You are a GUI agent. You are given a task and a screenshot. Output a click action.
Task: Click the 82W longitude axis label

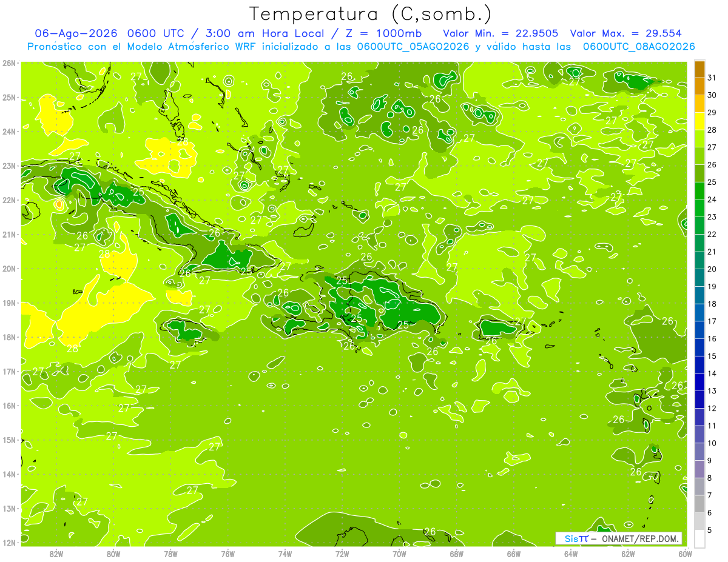point(56,554)
